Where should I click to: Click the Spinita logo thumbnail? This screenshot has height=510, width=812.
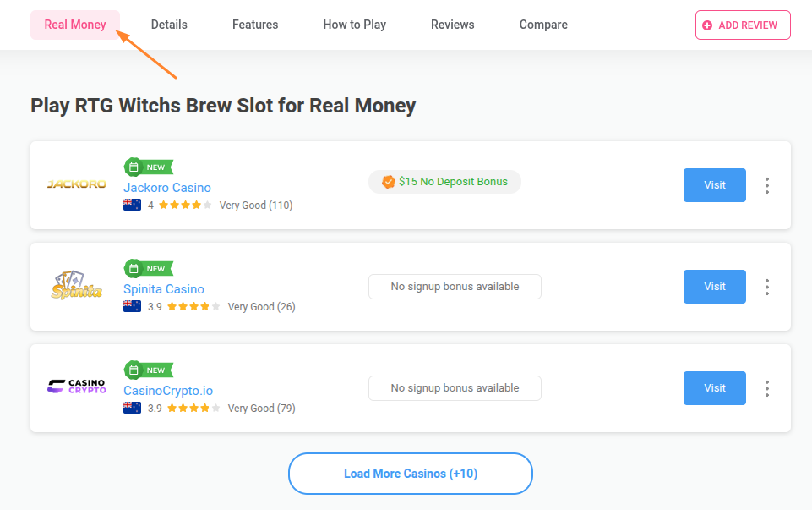click(77, 285)
